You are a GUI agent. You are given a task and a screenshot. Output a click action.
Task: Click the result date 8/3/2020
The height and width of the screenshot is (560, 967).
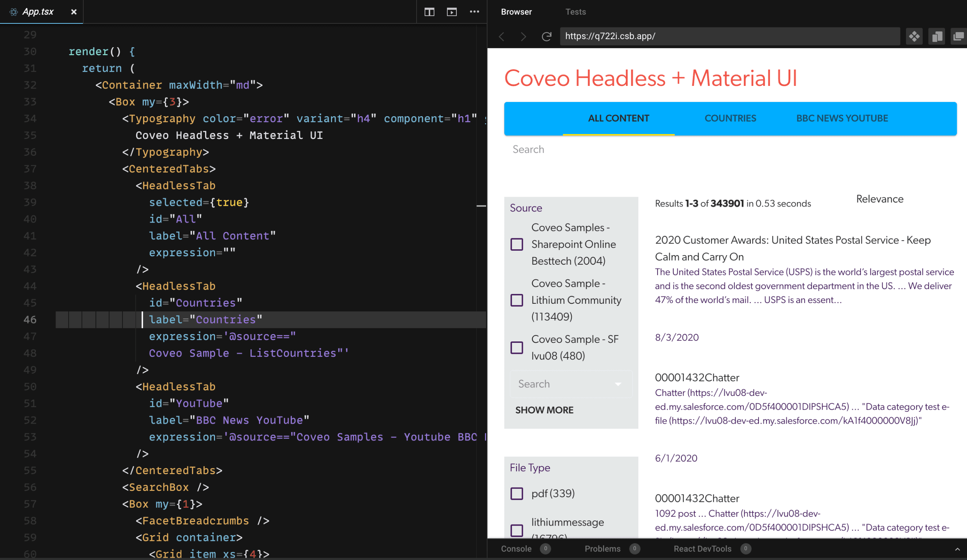[677, 337]
